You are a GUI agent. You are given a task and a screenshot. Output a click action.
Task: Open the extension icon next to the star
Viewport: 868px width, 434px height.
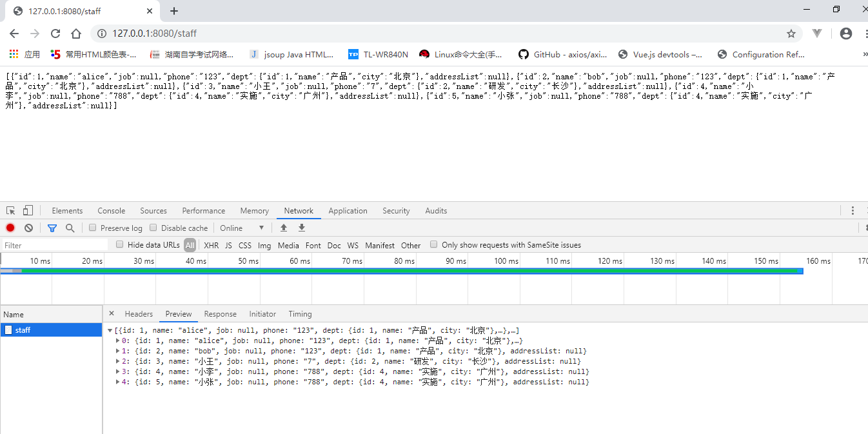point(817,34)
